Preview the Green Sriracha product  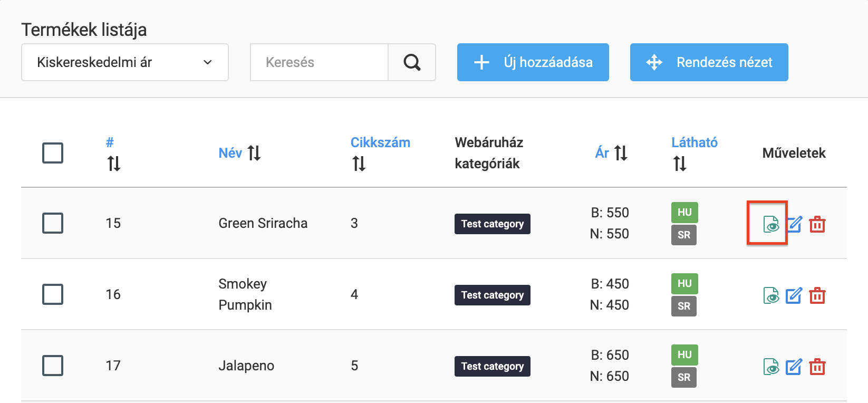(770, 224)
